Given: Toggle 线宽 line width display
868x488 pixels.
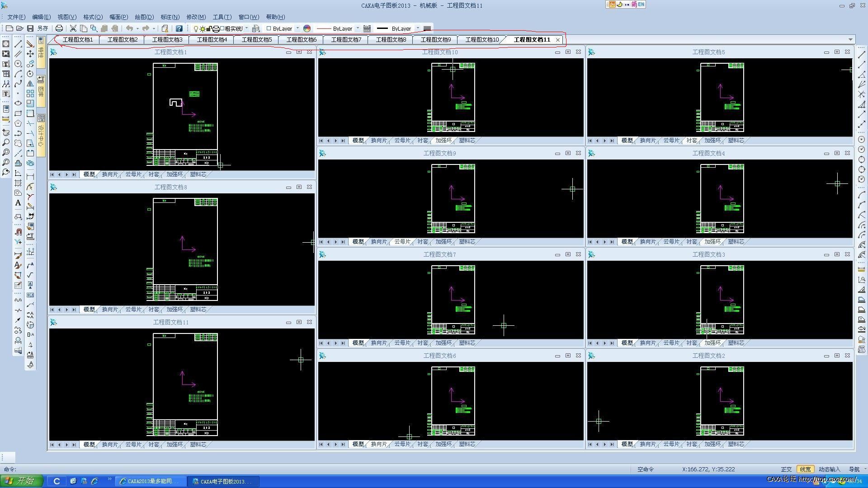Looking at the screenshot, I should 805,469.
